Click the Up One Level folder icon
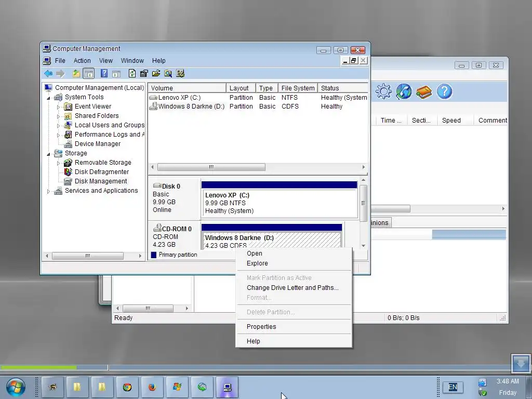This screenshot has width=532, height=399. (76, 73)
